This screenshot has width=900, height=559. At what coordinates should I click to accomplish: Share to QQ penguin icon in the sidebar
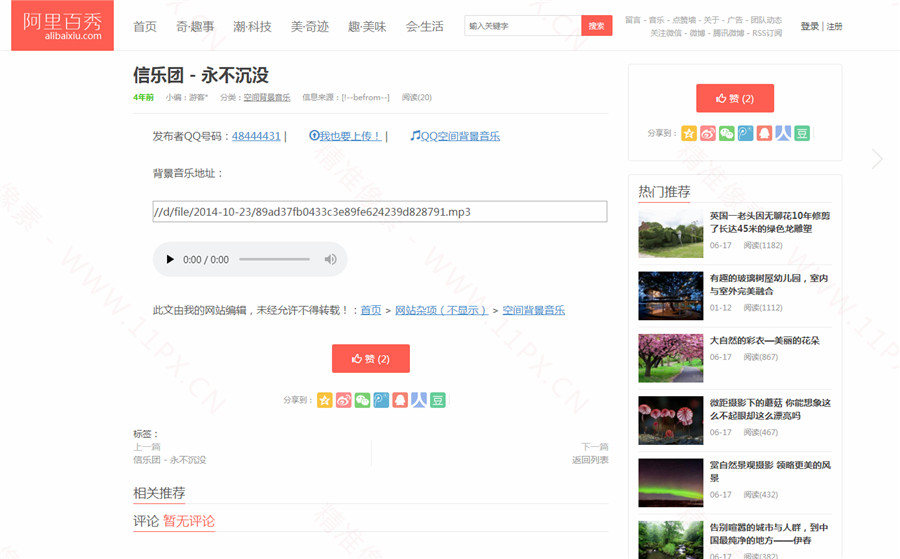[765, 133]
